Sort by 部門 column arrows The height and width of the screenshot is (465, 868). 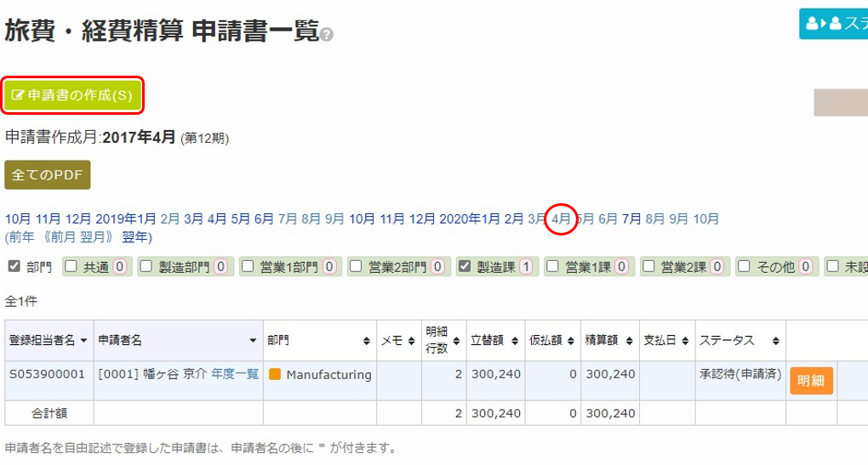pos(367,341)
